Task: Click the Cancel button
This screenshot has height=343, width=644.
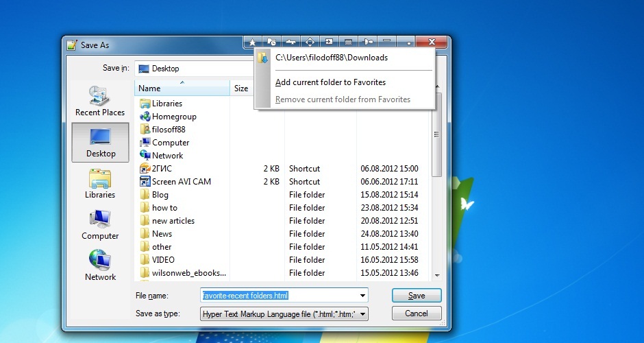Action: tap(417, 314)
